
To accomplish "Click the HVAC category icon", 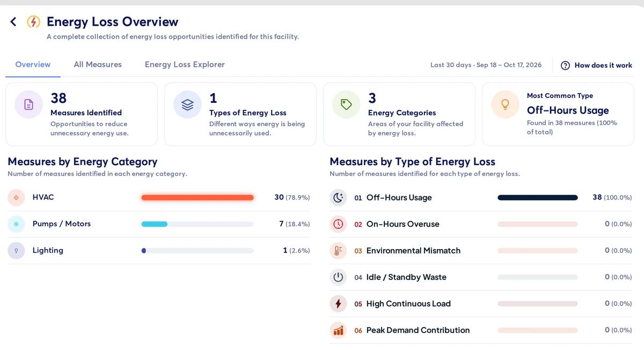I will [x=16, y=197].
